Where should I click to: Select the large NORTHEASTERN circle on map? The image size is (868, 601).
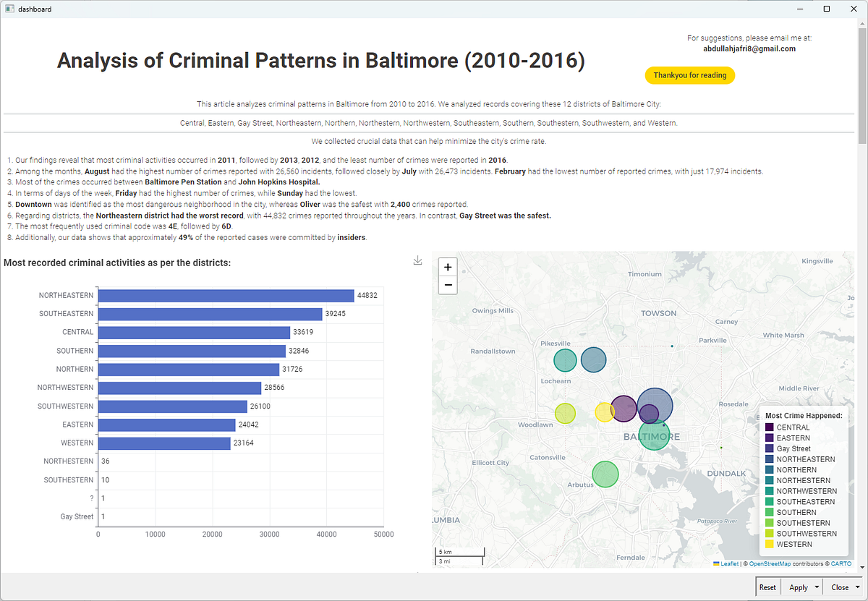655,406
